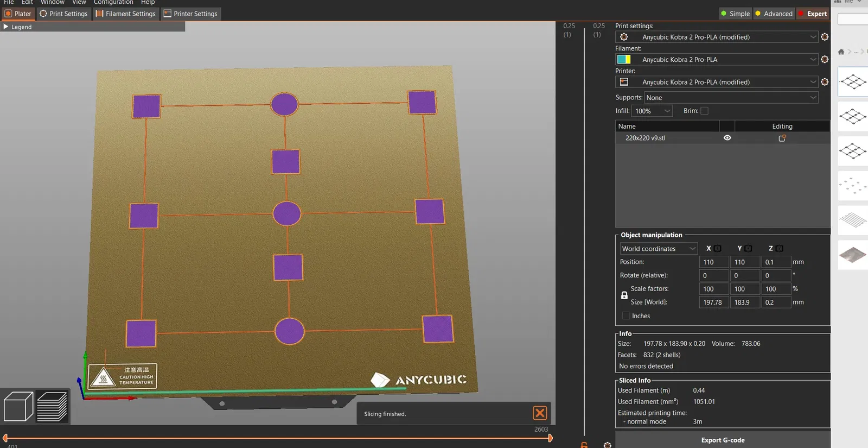
Task: Click the X axis mirror icon
Action: coord(717,249)
